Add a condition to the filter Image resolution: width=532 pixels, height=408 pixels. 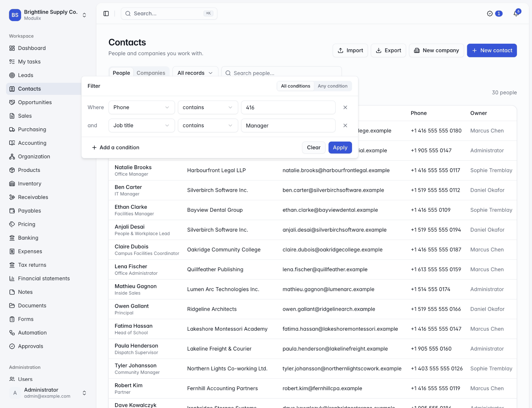116,147
